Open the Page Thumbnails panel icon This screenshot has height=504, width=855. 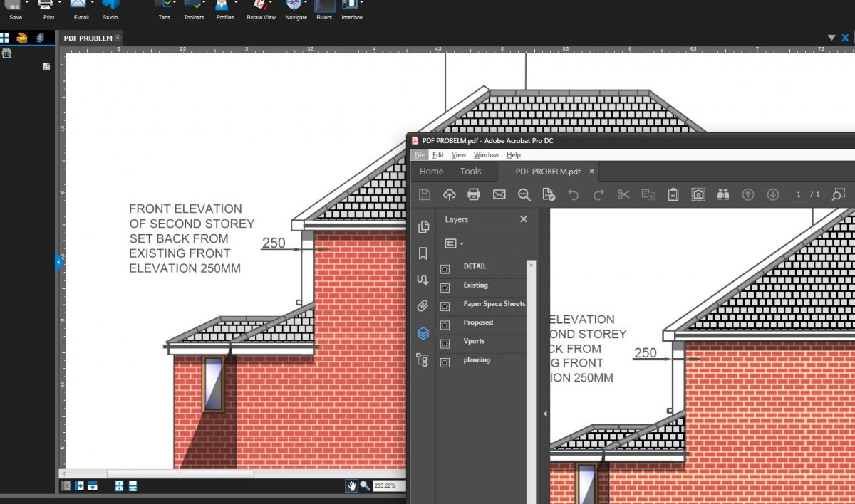[x=423, y=226]
